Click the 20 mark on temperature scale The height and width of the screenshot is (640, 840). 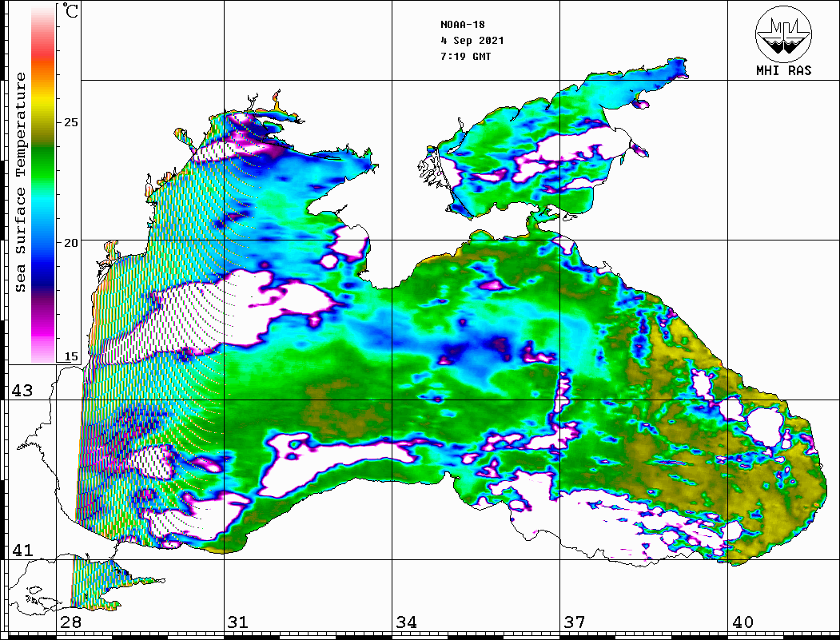[70, 243]
